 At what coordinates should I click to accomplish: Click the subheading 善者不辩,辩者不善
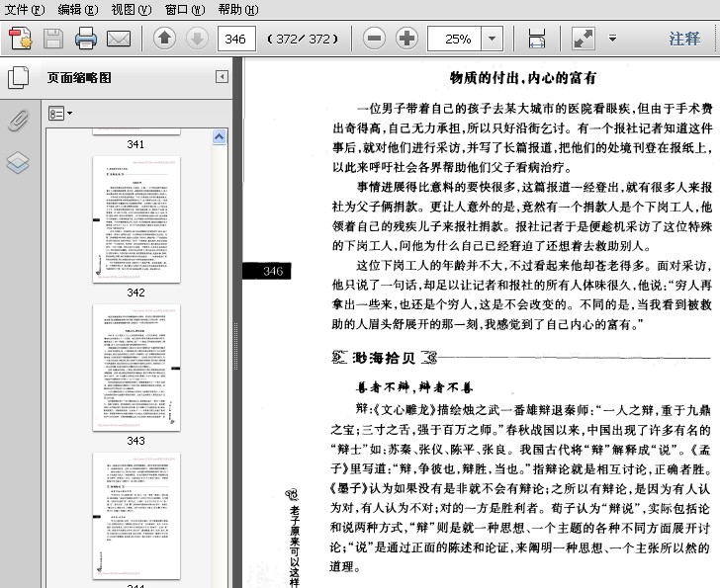414,387
